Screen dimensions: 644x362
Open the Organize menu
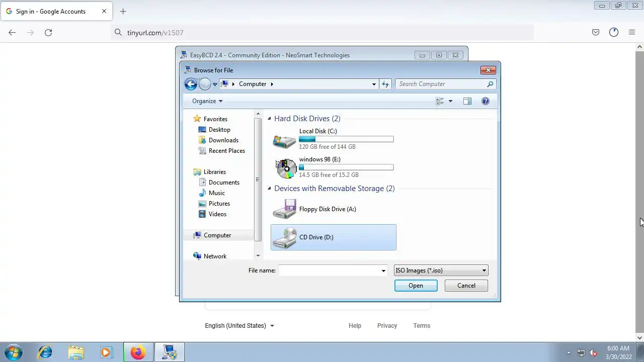(x=207, y=101)
